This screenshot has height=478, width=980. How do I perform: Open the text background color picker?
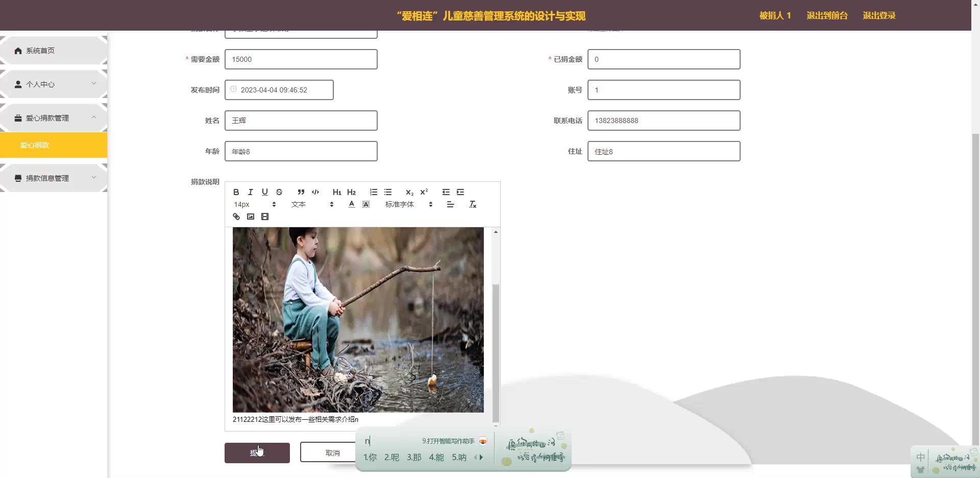click(x=366, y=204)
